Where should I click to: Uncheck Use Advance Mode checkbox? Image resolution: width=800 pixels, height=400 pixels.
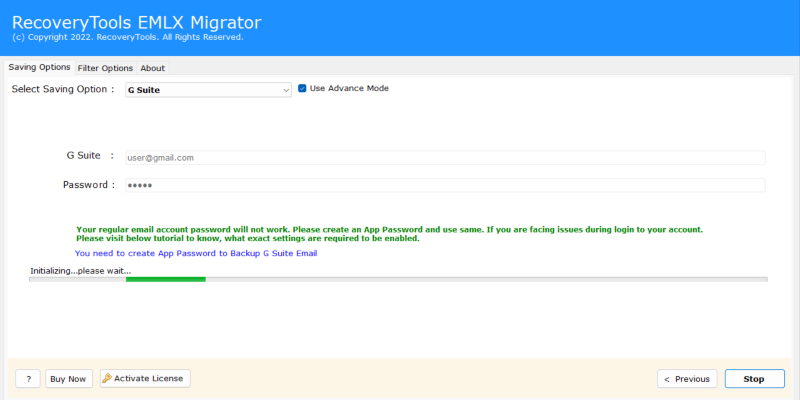click(x=302, y=88)
